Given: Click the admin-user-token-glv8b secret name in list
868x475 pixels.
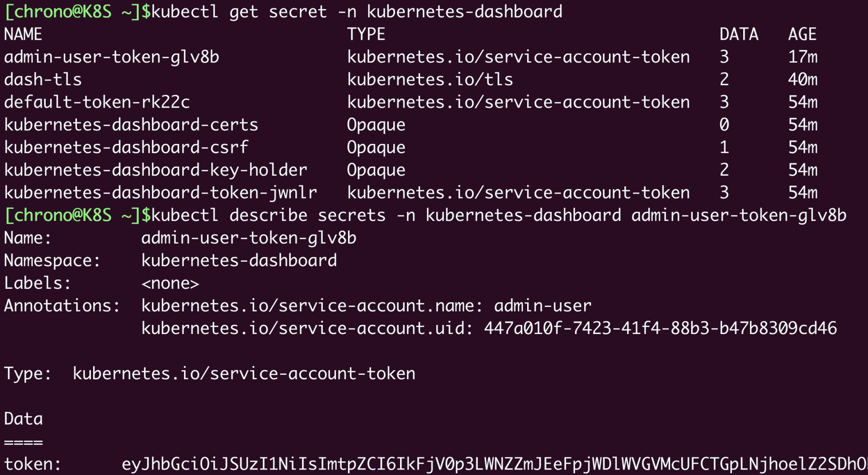Looking at the screenshot, I should (x=112, y=57).
